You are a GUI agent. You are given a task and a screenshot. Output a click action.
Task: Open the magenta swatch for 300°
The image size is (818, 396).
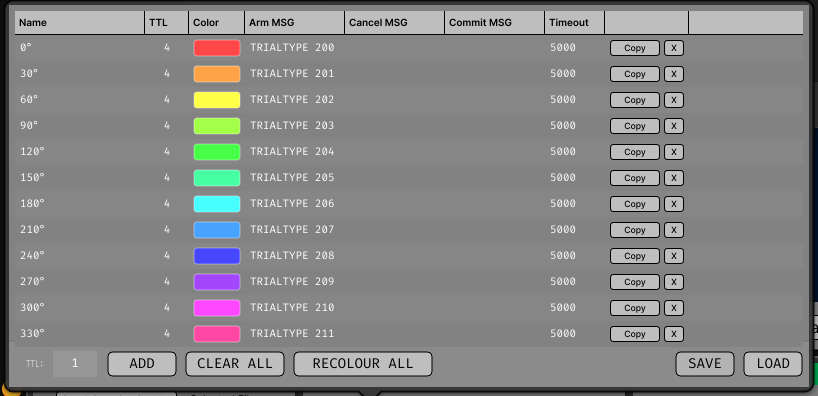tap(216, 308)
